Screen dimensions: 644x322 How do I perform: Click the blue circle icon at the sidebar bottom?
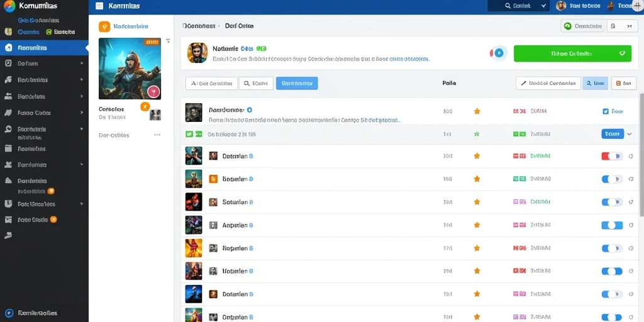8,313
